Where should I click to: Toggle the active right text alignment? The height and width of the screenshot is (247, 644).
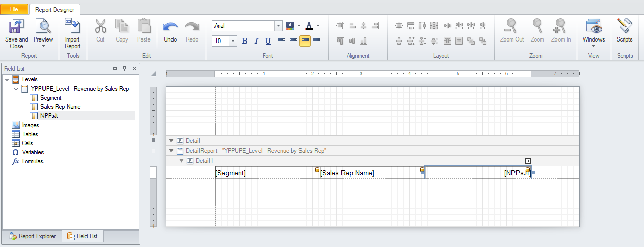tap(305, 41)
